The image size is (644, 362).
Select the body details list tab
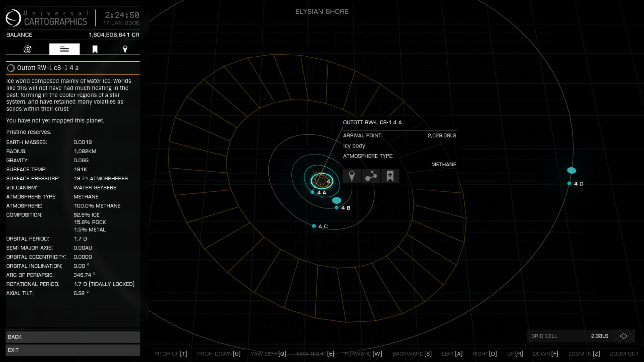pyautogui.click(x=64, y=49)
